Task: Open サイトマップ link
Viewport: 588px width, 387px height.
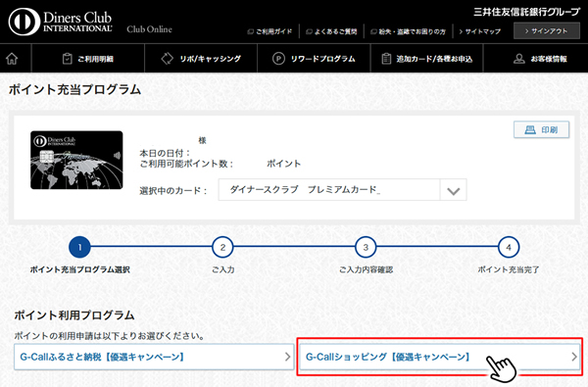Action: tap(479, 31)
